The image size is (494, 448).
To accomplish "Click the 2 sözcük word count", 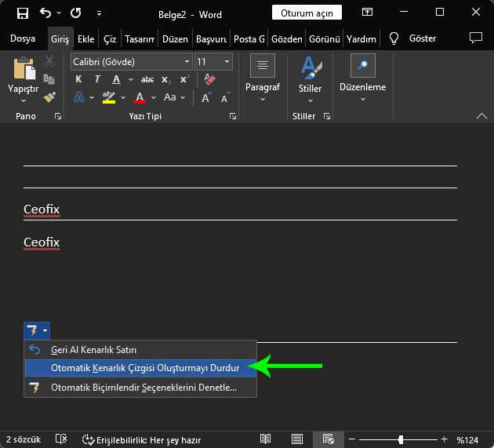I will (24, 439).
